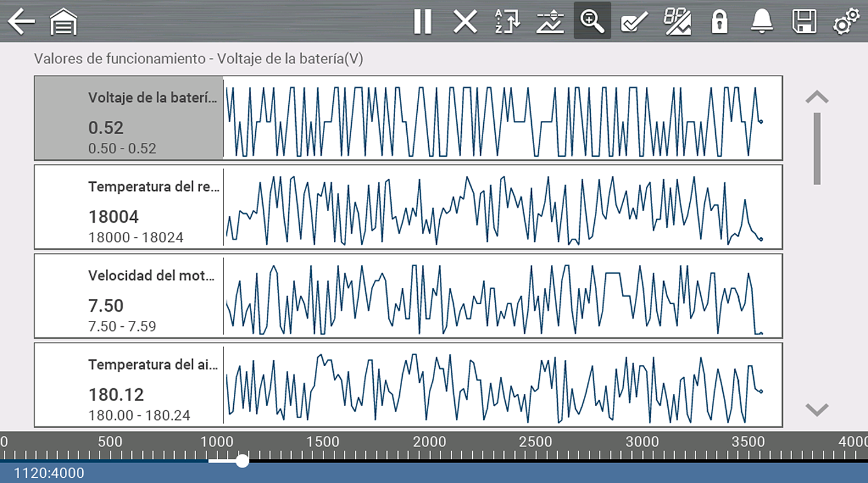Image resolution: width=868 pixels, height=483 pixels.
Task: Click the vertical scrollbar thumb
Action: pyautogui.click(x=817, y=149)
